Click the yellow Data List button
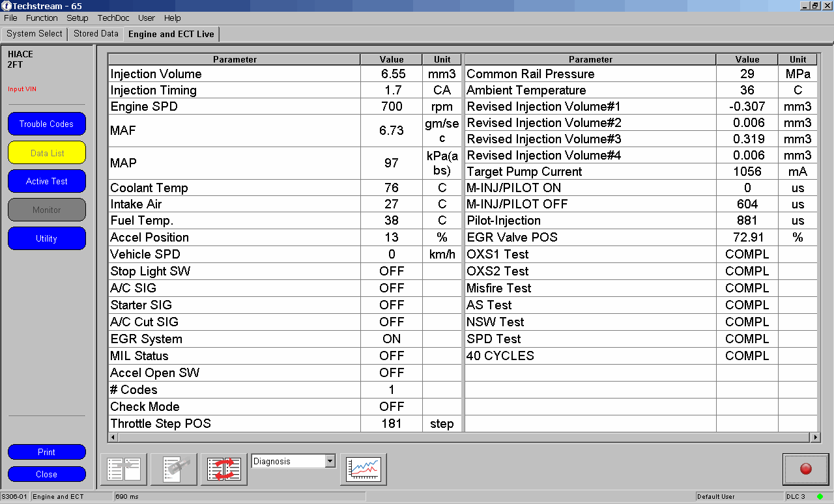The height and width of the screenshot is (504, 834). click(47, 153)
